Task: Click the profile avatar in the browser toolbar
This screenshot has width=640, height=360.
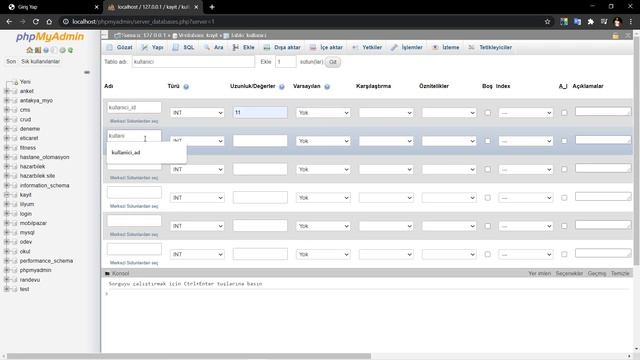Action: point(618,22)
